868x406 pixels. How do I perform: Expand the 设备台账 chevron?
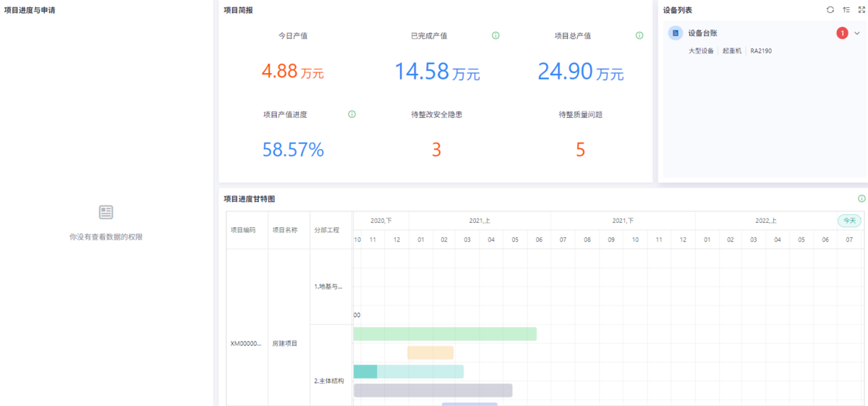pos(857,33)
